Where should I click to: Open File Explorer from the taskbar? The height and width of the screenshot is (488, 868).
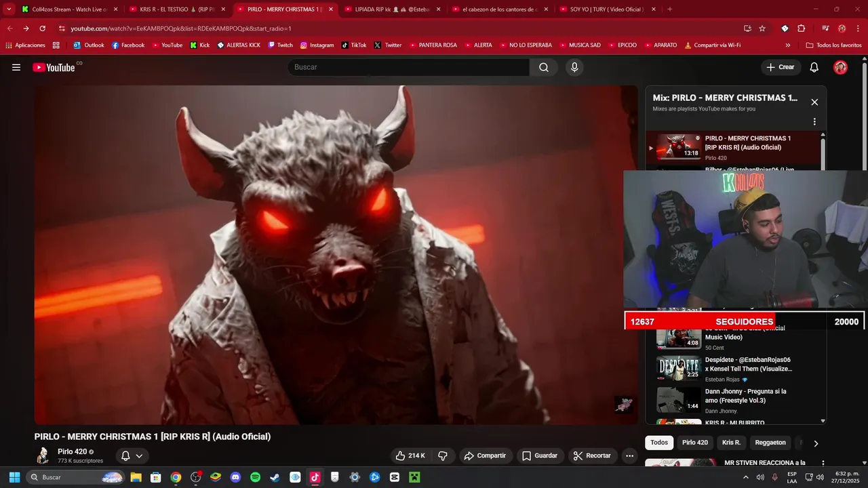click(x=136, y=477)
